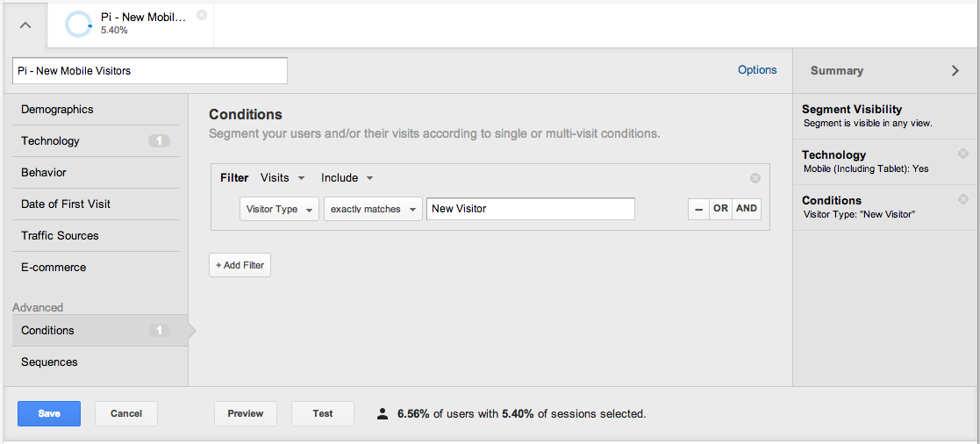Screen dimensions: 980x444
Task: Remove the Technology summary entry
Action: click(x=962, y=154)
